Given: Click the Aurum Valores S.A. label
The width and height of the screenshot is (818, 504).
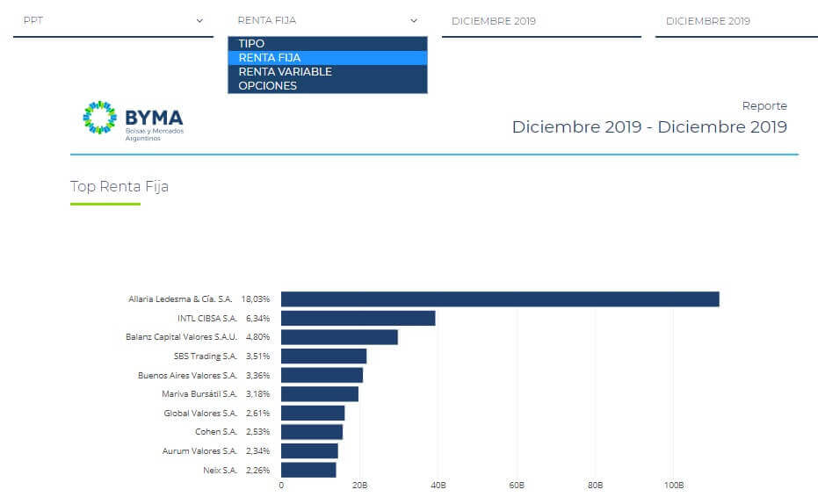Looking at the screenshot, I should click(x=199, y=451).
